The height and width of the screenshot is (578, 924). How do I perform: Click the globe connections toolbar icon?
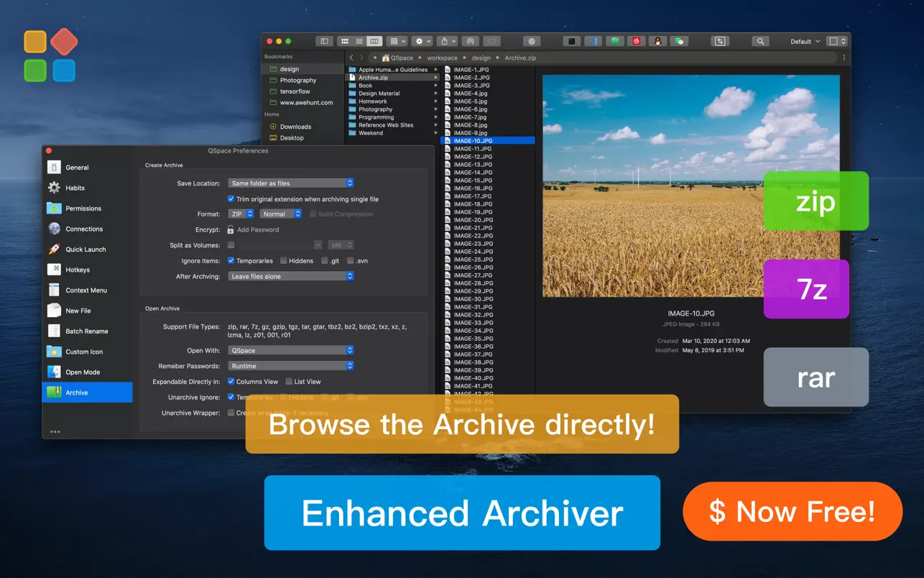[x=531, y=42]
